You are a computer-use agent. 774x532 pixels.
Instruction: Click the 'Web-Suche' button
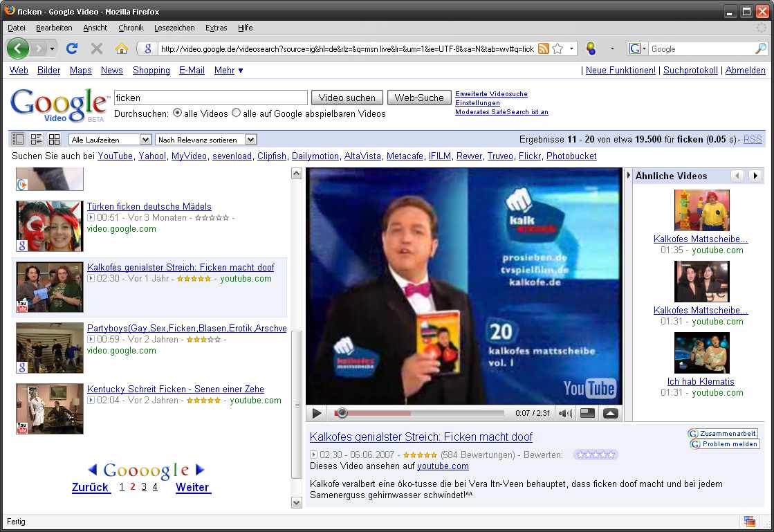coord(419,98)
